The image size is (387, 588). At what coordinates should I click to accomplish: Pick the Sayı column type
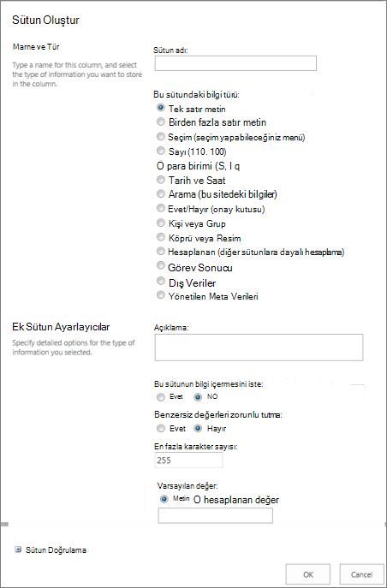coord(161,151)
